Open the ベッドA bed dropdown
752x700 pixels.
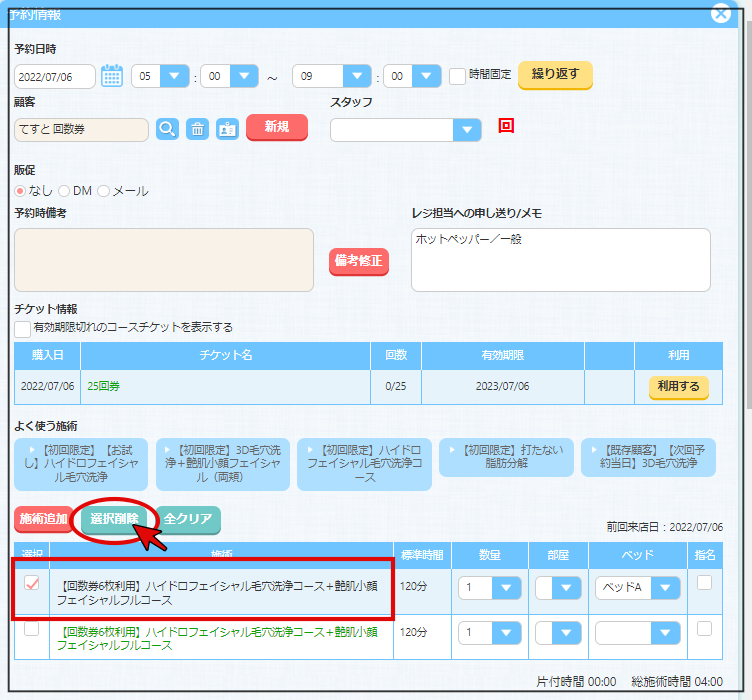665,587
